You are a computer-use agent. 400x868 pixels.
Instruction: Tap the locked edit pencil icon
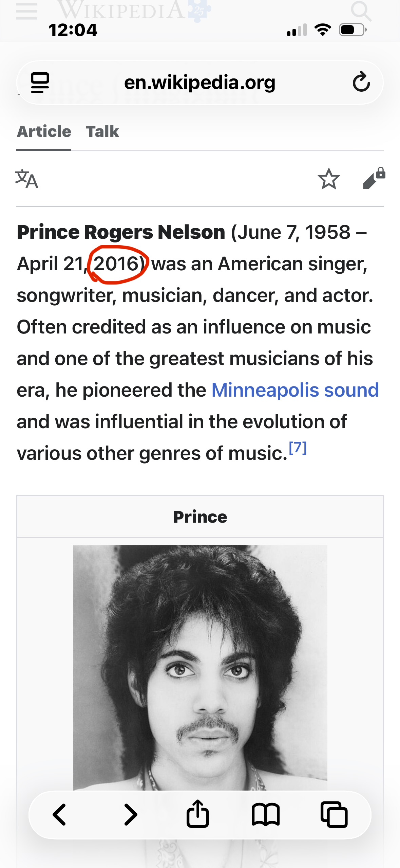tap(374, 178)
